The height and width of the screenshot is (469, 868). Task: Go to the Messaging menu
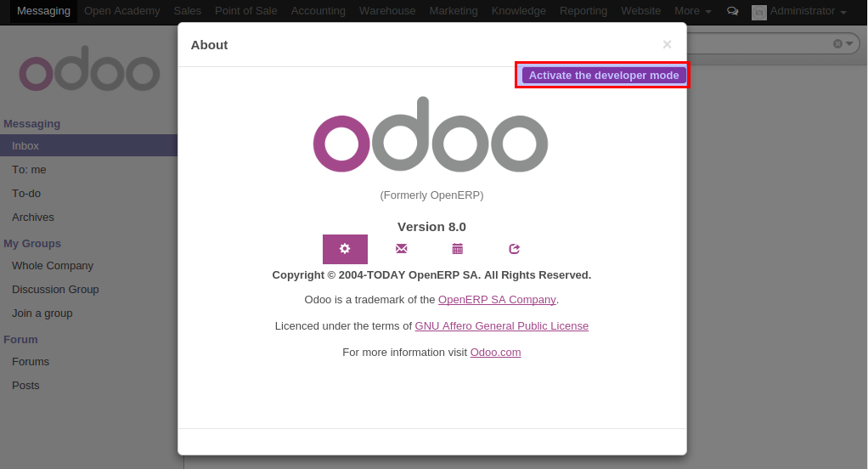point(43,11)
